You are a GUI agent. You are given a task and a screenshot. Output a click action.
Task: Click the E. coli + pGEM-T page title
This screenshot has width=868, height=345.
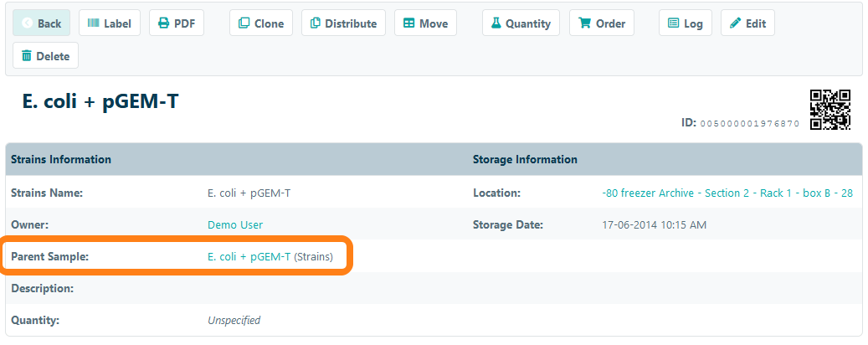click(100, 102)
